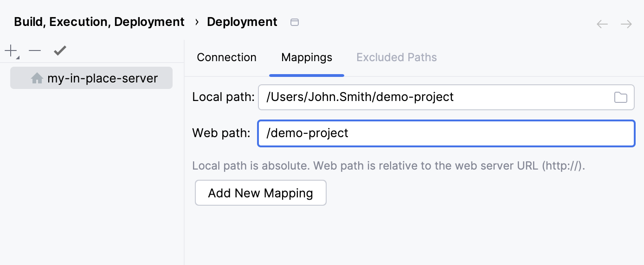Switch to the Connection tab
The width and height of the screenshot is (644, 265).
tap(226, 57)
